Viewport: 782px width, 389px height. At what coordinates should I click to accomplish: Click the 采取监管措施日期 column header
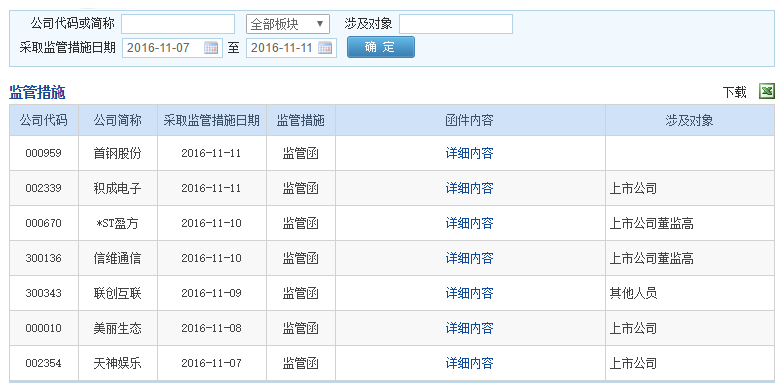pos(211,120)
